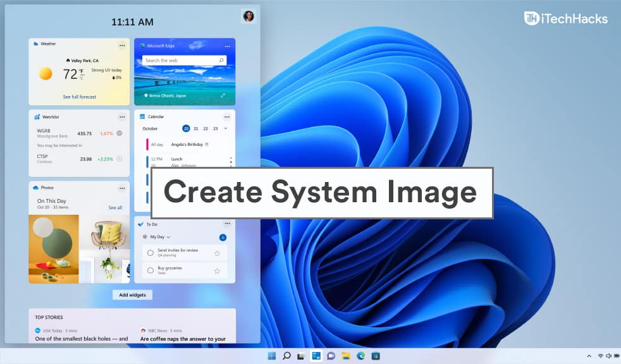The height and width of the screenshot is (364, 621).
Task: Open the black holes USA Today story
Action: pos(81,339)
